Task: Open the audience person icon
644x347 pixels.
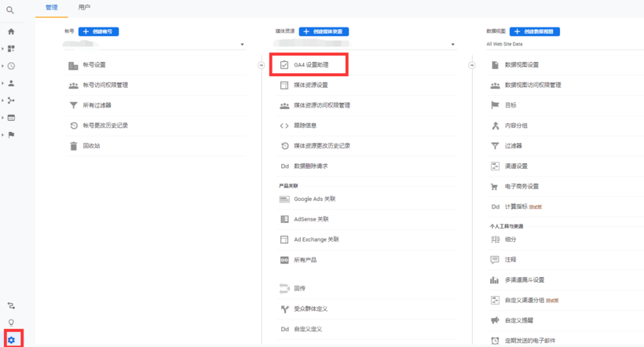Action: [x=11, y=83]
